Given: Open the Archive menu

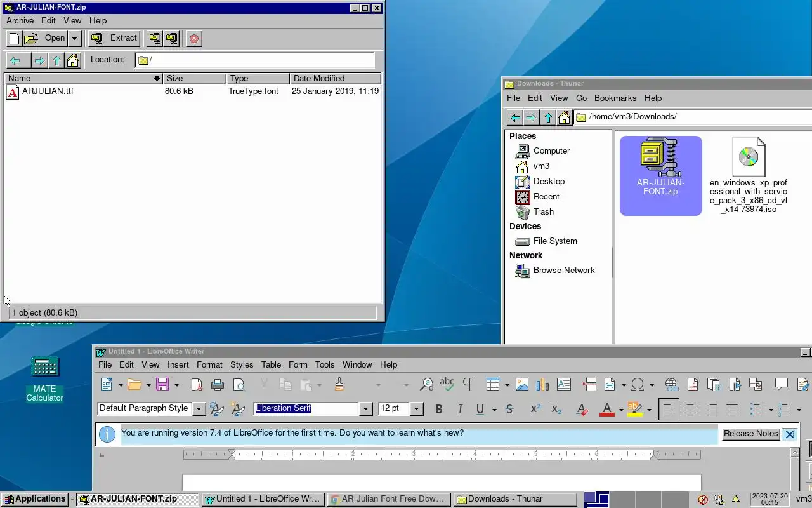Looking at the screenshot, I should 20,21.
